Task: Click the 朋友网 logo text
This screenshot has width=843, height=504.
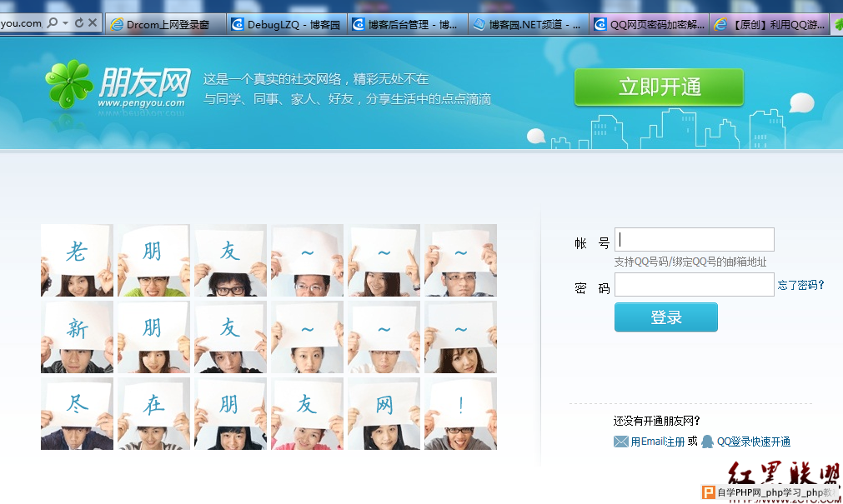Action: [x=144, y=82]
